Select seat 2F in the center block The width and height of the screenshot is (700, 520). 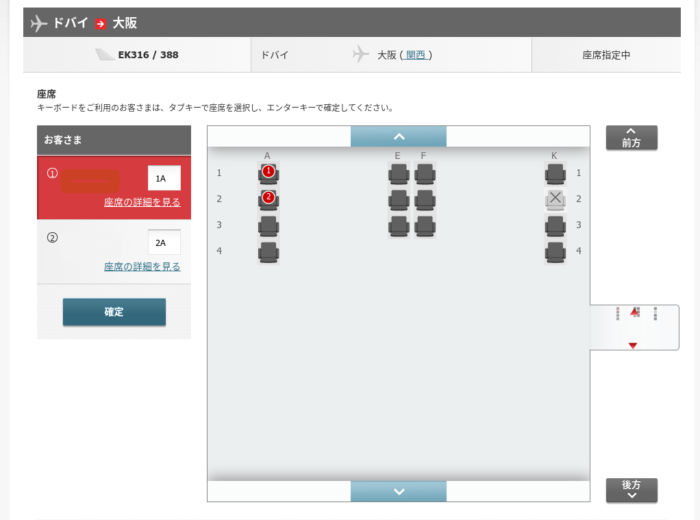(425, 200)
